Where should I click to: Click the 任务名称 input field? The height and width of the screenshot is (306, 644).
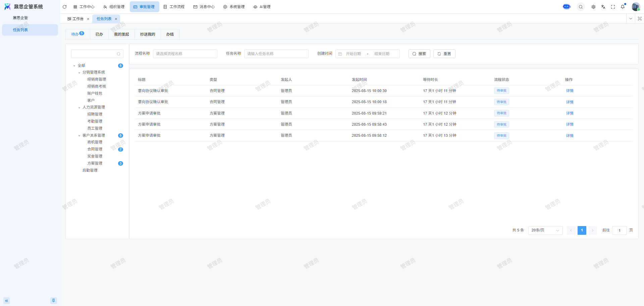[276, 54]
